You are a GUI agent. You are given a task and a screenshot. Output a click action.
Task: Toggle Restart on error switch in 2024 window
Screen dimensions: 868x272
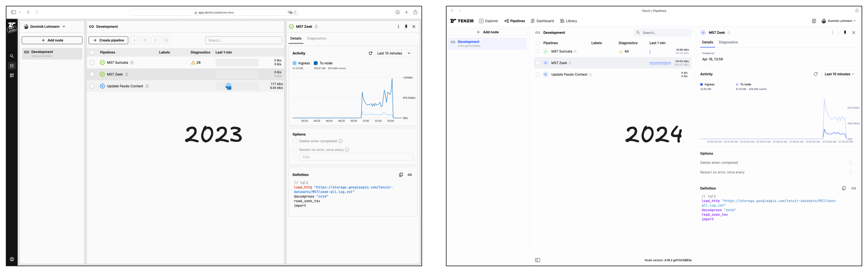tap(848, 172)
